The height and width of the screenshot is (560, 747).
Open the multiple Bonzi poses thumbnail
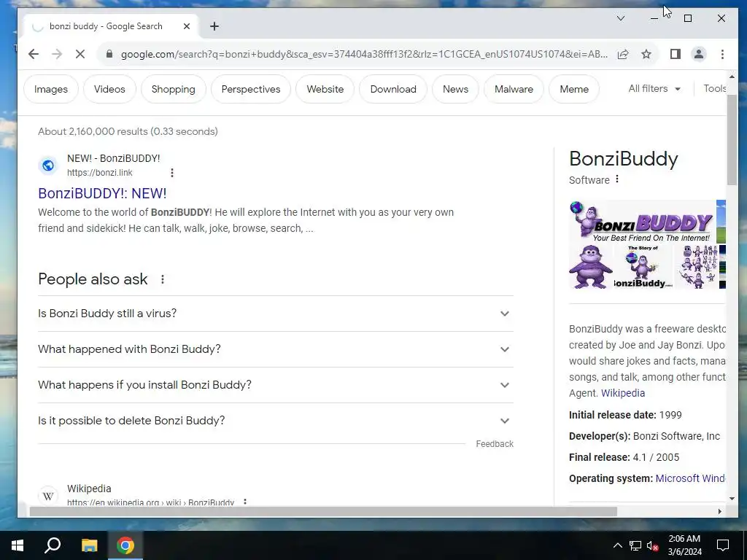point(696,267)
